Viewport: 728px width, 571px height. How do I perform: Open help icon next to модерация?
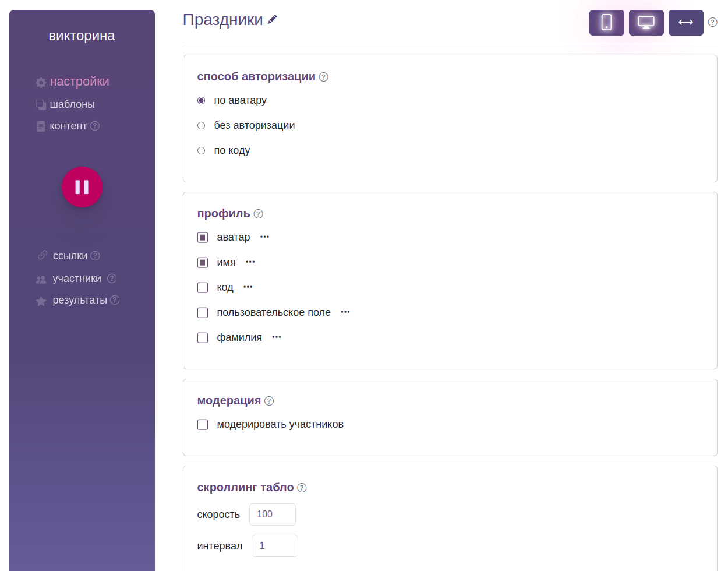tap(269, 401)
